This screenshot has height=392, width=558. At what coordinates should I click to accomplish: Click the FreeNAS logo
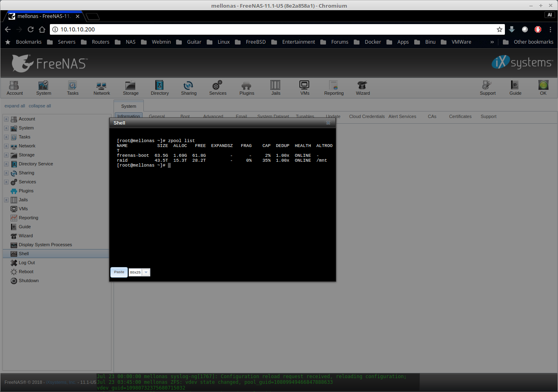click(x=49, y=63)
